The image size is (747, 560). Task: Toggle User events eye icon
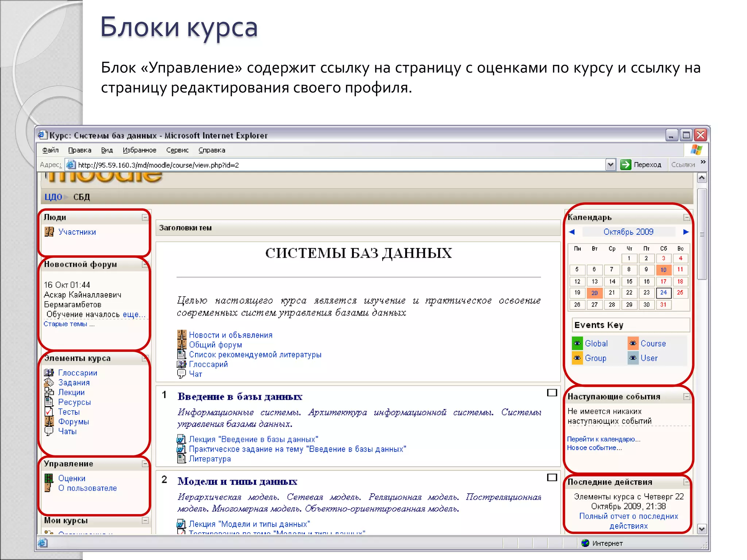pyautogui.click(x=633, y=358)
